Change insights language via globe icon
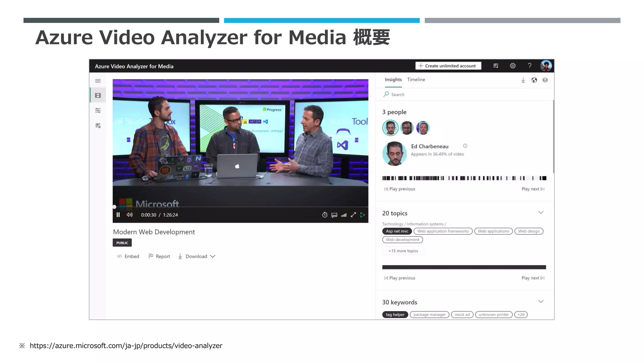Screen dimensions: 644x362 coord(534,80)
